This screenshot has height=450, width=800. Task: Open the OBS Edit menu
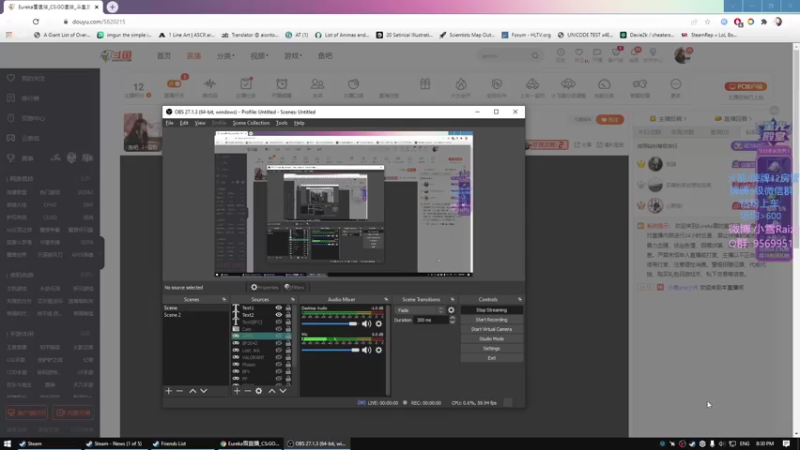point(184,123)
